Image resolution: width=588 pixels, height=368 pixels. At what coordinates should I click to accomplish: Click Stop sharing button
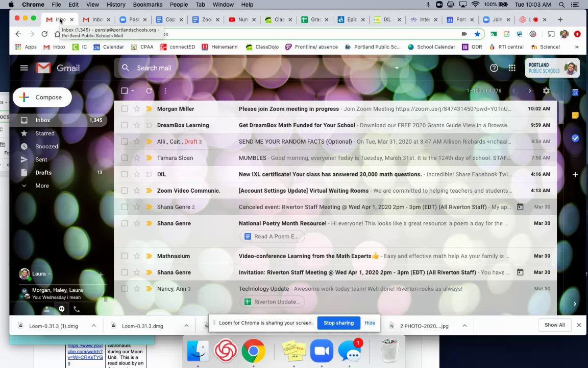tap(338, 323)
